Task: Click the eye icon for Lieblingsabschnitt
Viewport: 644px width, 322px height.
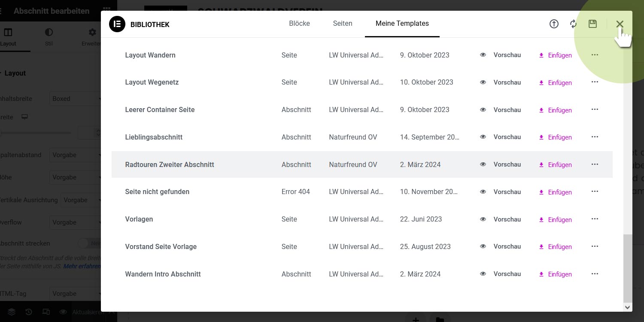Action: pyautogui.click(x=483, y=137)
